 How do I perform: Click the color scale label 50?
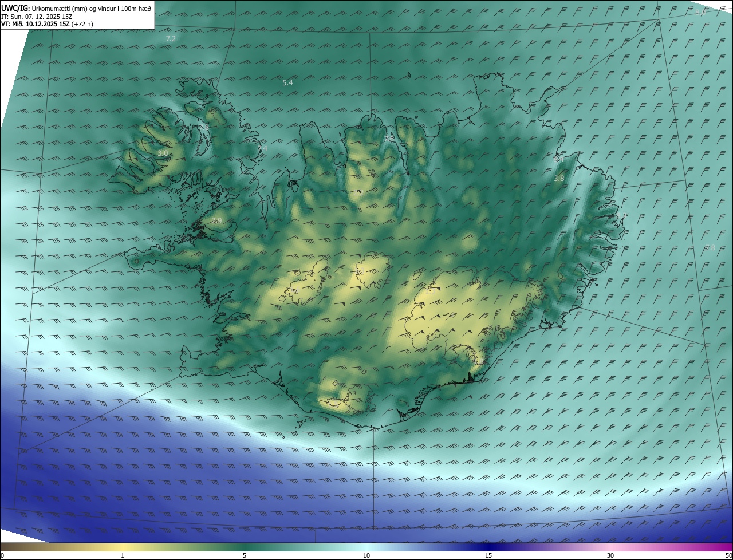728,555
